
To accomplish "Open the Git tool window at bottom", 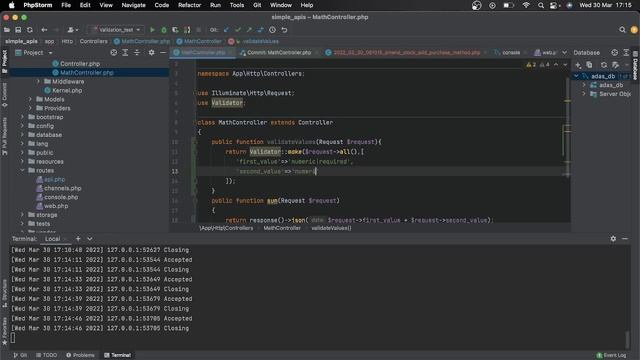I will click(x=20, y=355).
